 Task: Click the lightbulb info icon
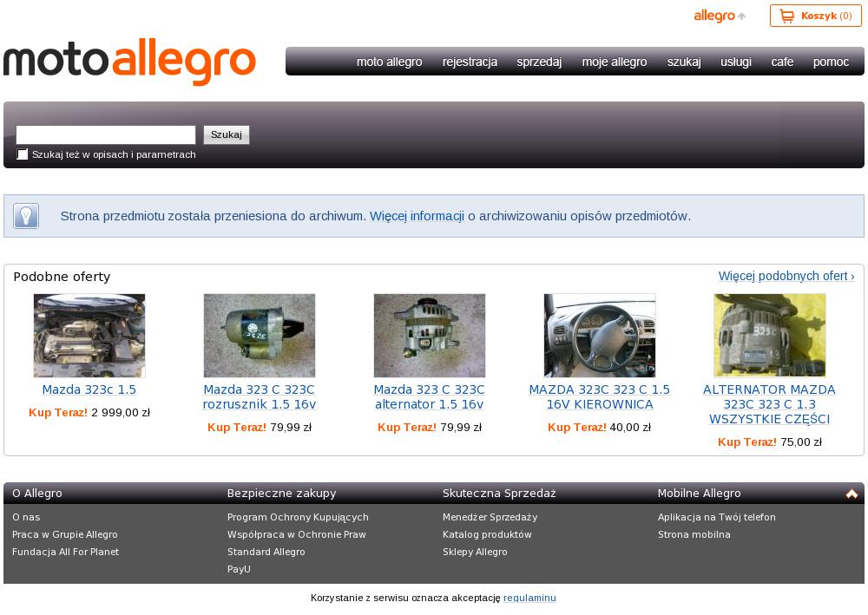coord(26,216)
